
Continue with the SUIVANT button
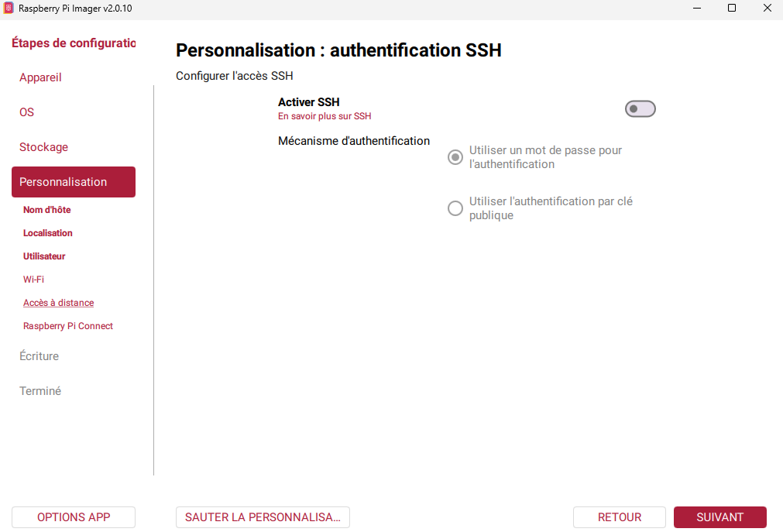point(719,517)
